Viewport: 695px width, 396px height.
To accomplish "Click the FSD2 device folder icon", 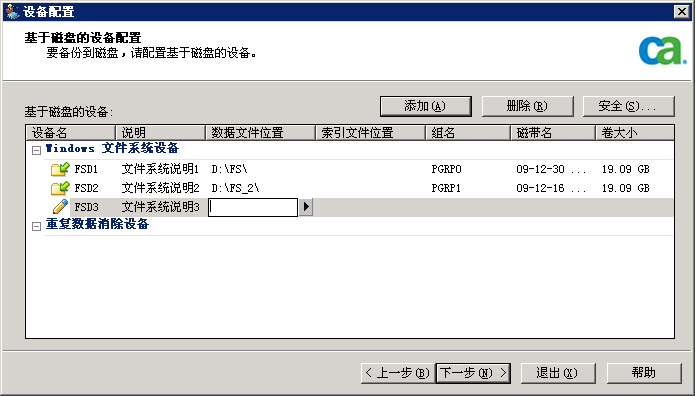I will point(60,188).
